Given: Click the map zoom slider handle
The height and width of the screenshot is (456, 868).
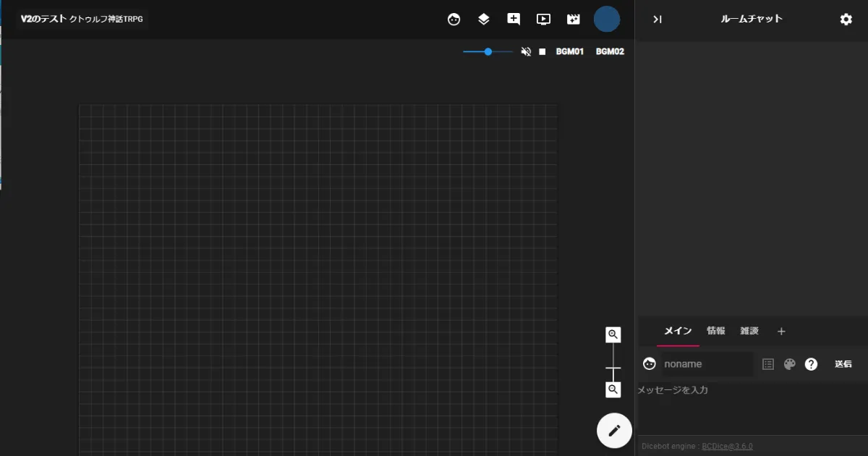Looking at the screenshot, I should point(613,368).
